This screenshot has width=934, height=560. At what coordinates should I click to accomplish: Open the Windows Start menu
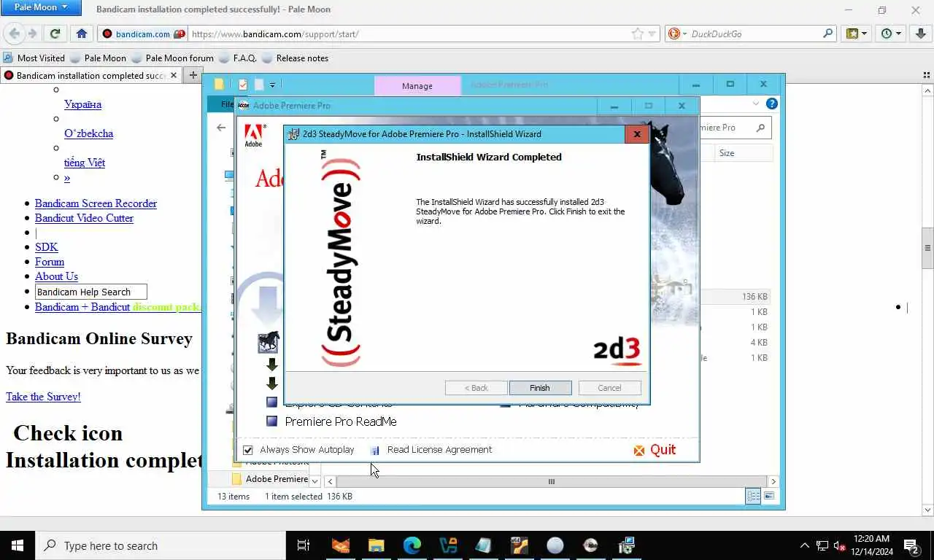point(17,545)
